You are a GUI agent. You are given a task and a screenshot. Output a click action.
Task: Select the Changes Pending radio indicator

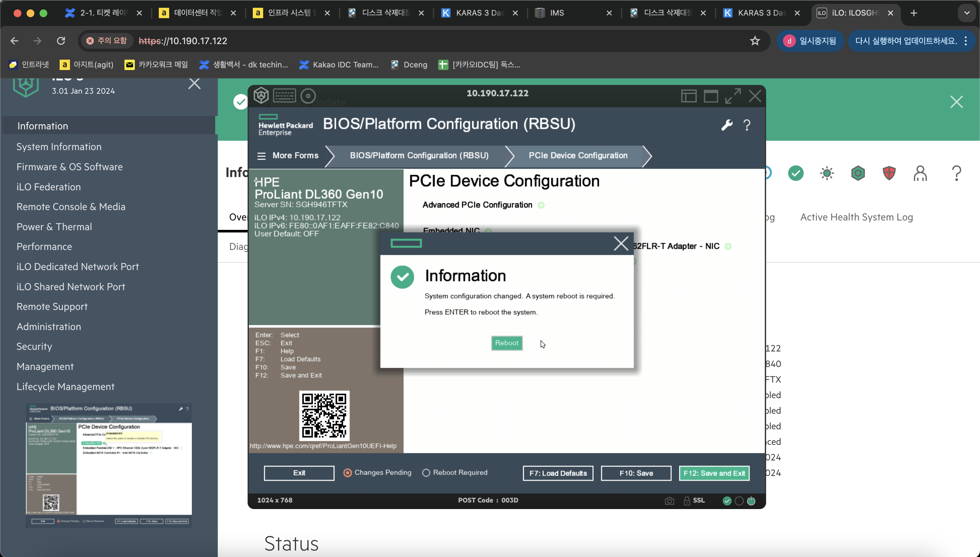point(347,473)
